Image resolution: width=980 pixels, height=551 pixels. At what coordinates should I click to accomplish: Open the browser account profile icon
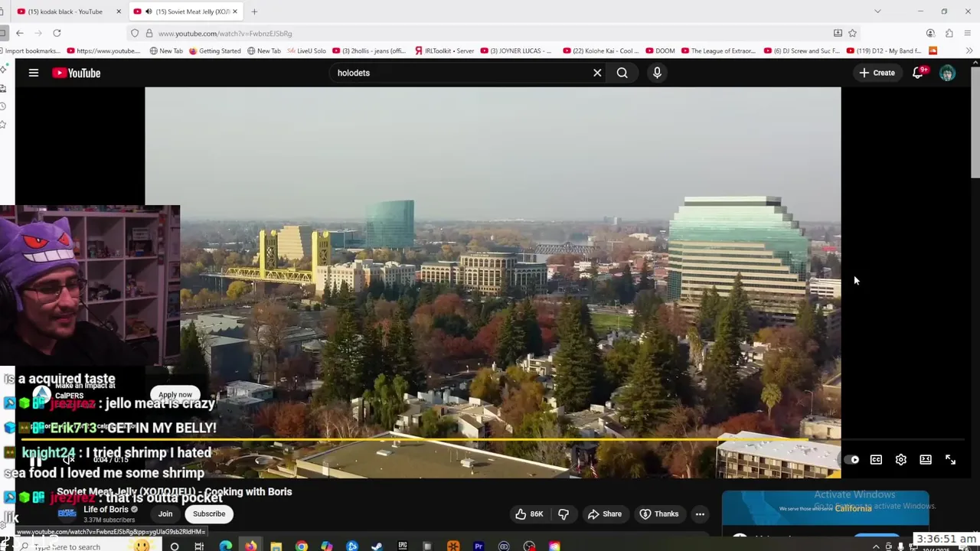tap(930, 33)
